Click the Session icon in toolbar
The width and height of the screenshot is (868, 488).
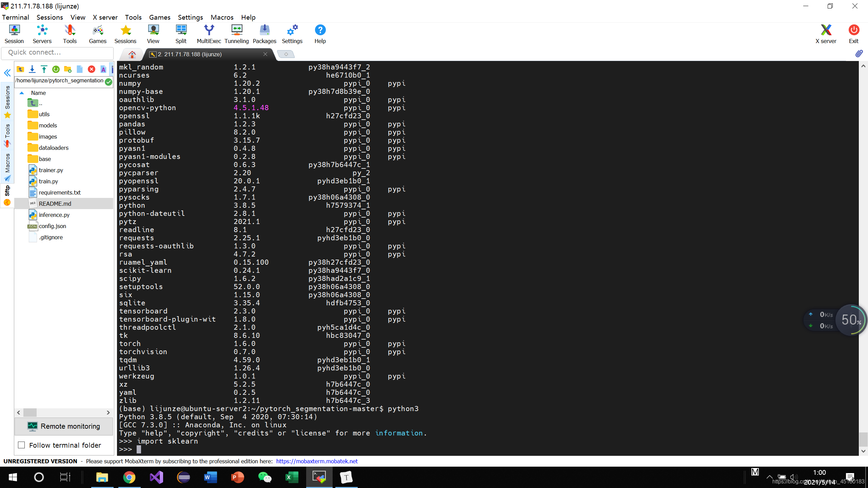point(14,34)
